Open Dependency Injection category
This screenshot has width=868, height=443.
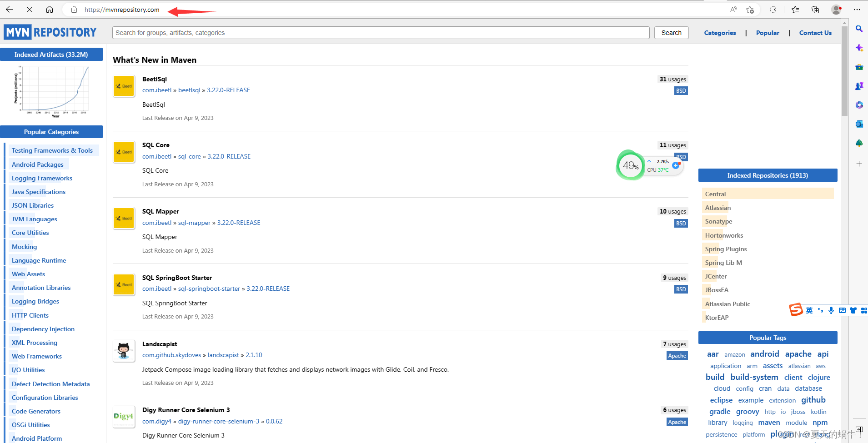43,329
